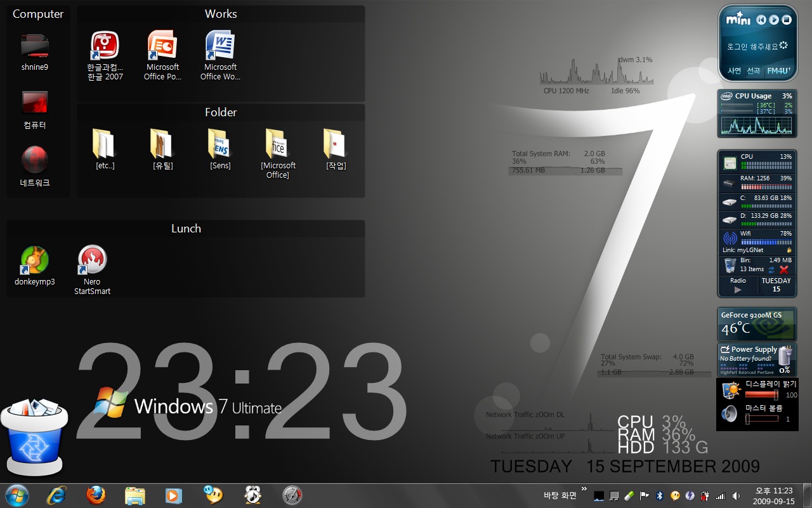Viewport: 812px width, 508px height.
Task: Click the Bluetooth tray icon
Action: click(x=660, y=496)
